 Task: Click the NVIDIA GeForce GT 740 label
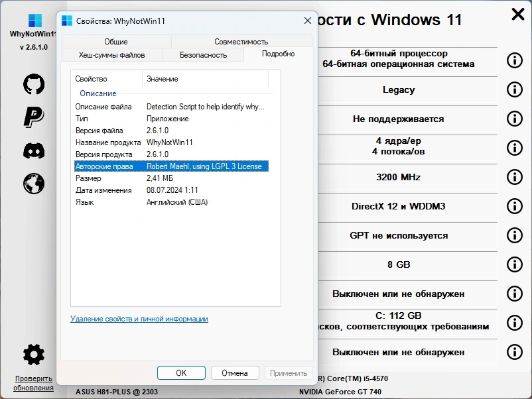tap(340, 392)
